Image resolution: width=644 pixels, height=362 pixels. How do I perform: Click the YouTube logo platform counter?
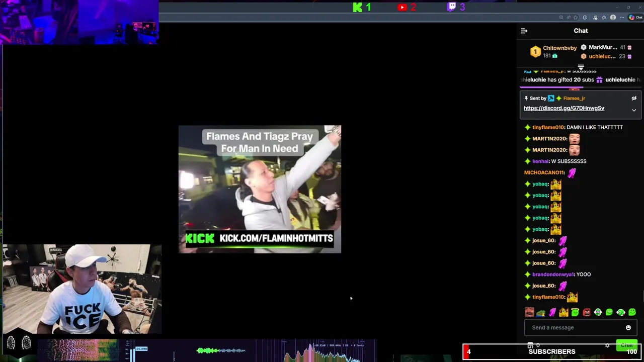(x=407, y=7)
